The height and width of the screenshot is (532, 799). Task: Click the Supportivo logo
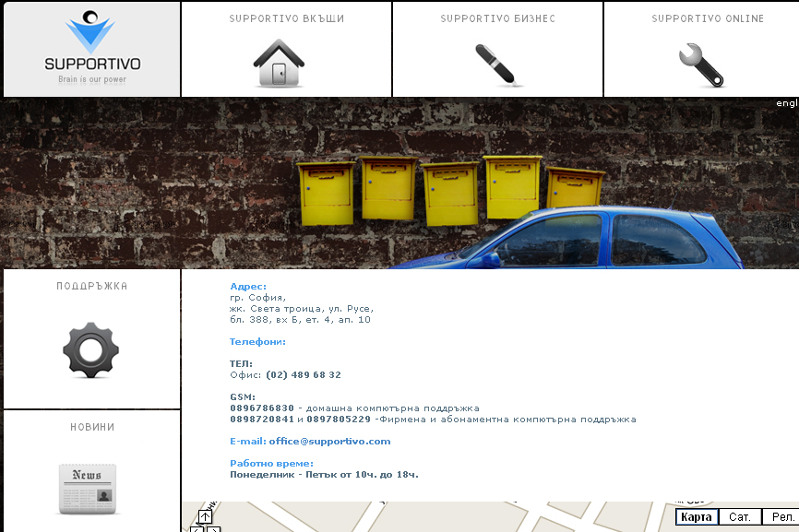[92, 48]
